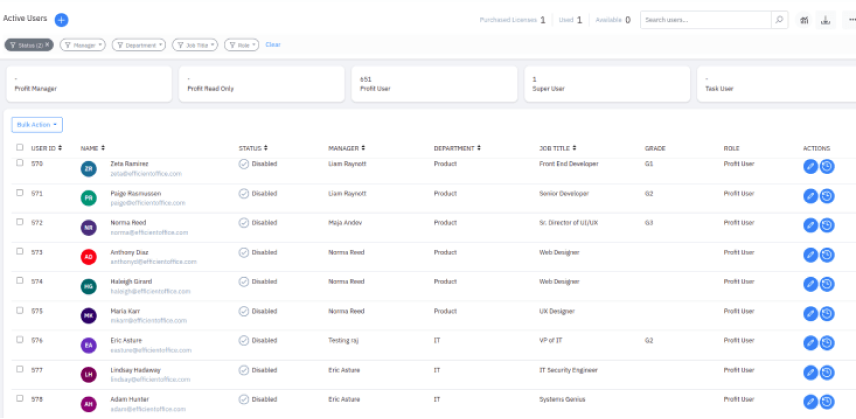This screenshot has width=856, height=419.
Task: Check the box for user 575
Action: (x=20, y=310)
